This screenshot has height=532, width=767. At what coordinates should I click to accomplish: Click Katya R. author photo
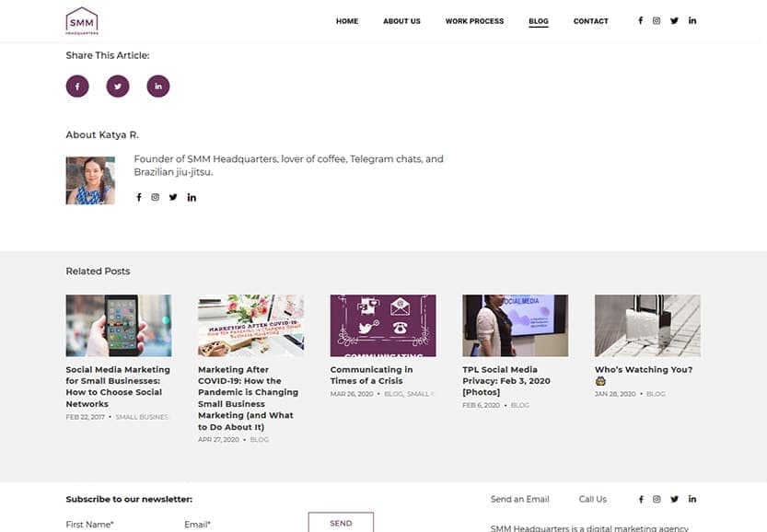tap(90, 180)
